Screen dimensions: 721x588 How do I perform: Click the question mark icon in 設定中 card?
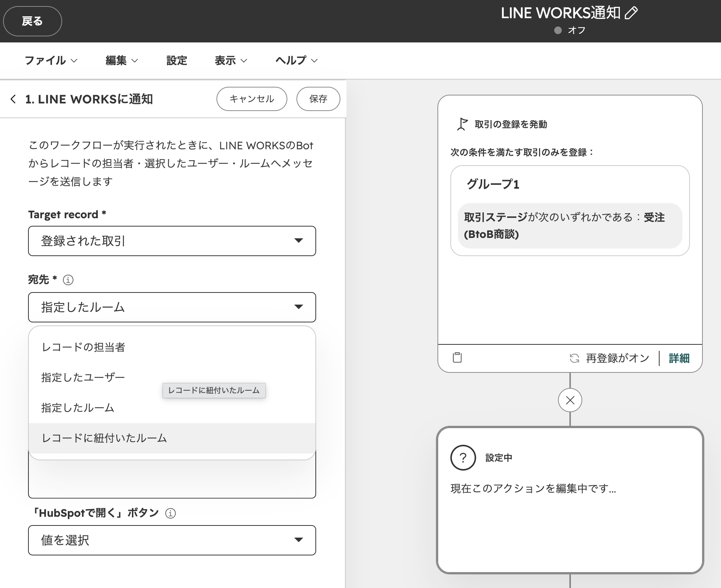coord(463,458)
